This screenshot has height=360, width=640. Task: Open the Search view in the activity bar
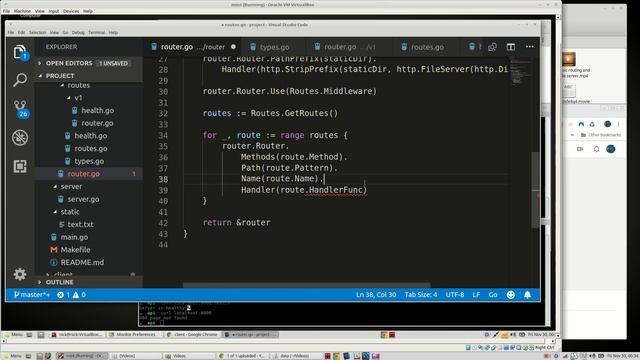pos(20,80)
